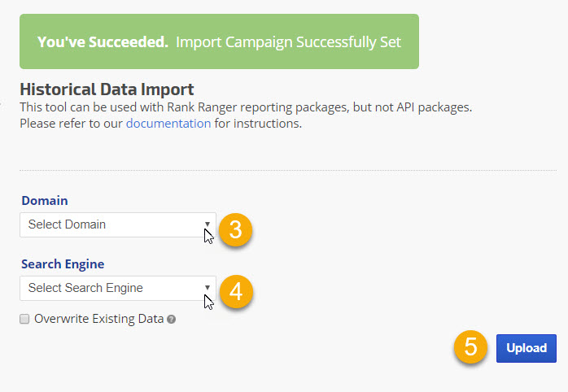Open the documentation link

(168, 124)
